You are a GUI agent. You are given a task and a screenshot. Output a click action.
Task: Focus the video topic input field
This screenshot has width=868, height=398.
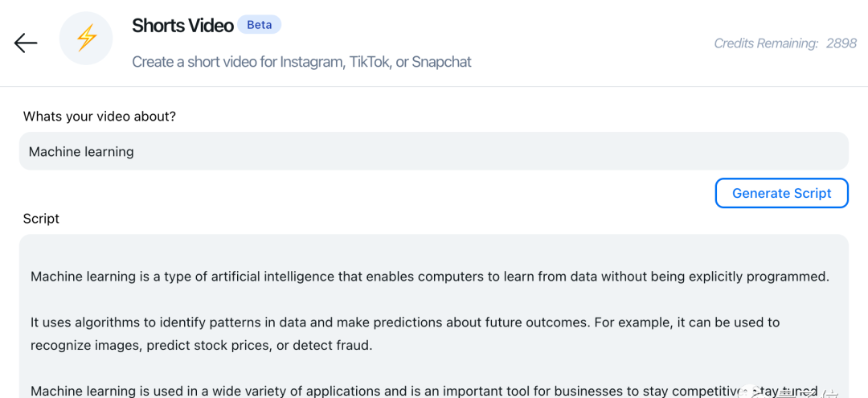pos(434,151)
